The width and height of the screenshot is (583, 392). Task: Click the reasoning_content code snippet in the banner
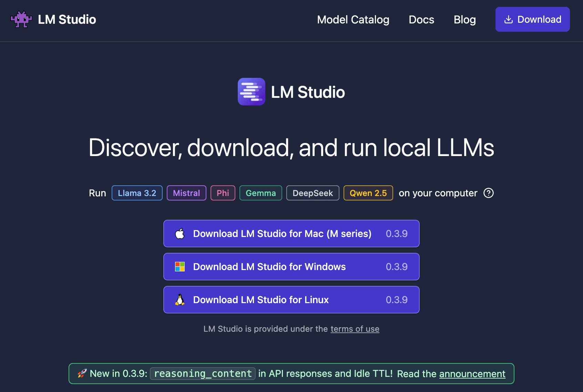click(x=203, y=373)
